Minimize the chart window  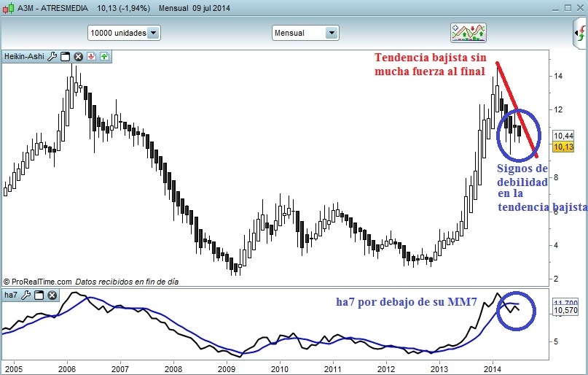click(x=557, y=8)
